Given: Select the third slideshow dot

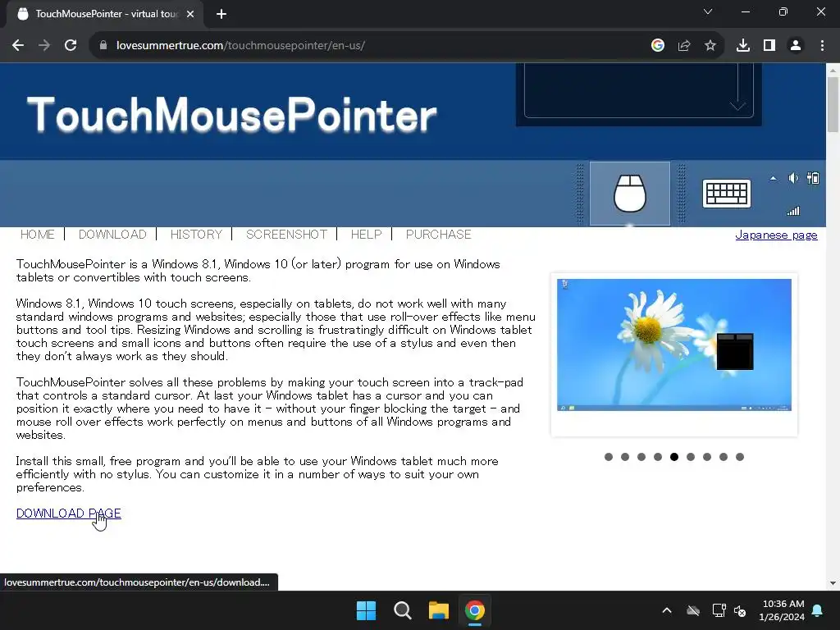Looking at the screenshot, I should pyautogui.click(x=641, y=457).
